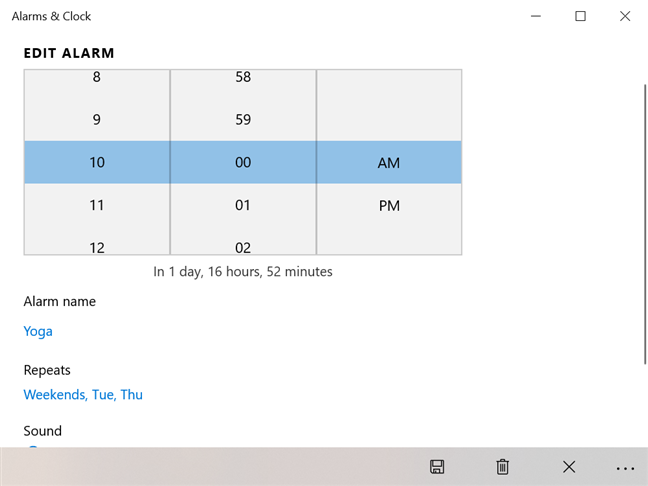
Task: Choose hour 11 in the hour column
Action: point(97,206)
